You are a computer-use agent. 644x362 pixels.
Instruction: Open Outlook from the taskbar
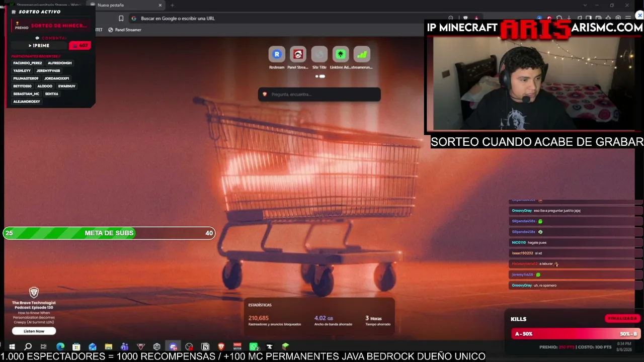point(92,346)
